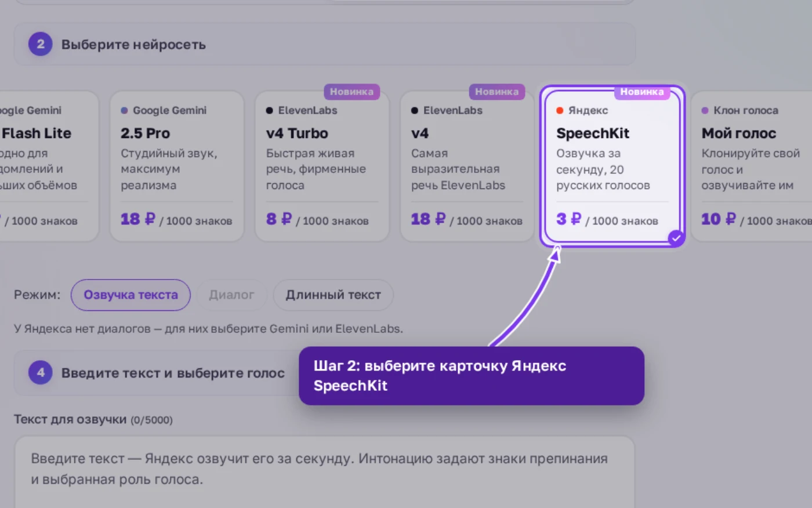Click the "Быстрая живая речь, фирменные голоса" description

click(x=316, y=169)
